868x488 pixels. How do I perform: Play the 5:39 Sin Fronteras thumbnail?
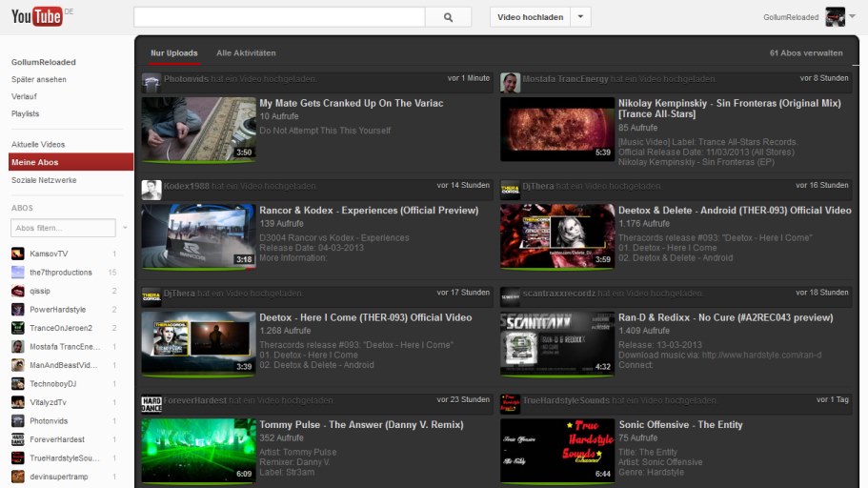tap(557, 129)
